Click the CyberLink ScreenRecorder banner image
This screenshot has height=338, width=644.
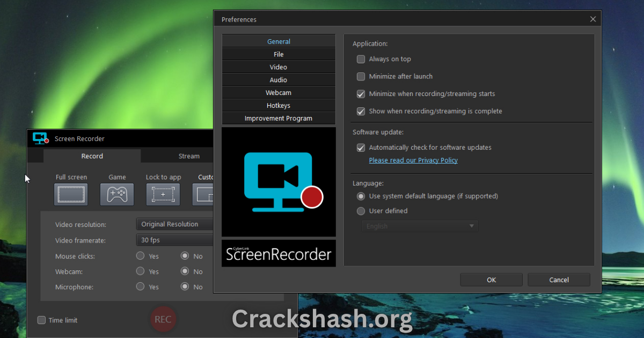point(279,253)
